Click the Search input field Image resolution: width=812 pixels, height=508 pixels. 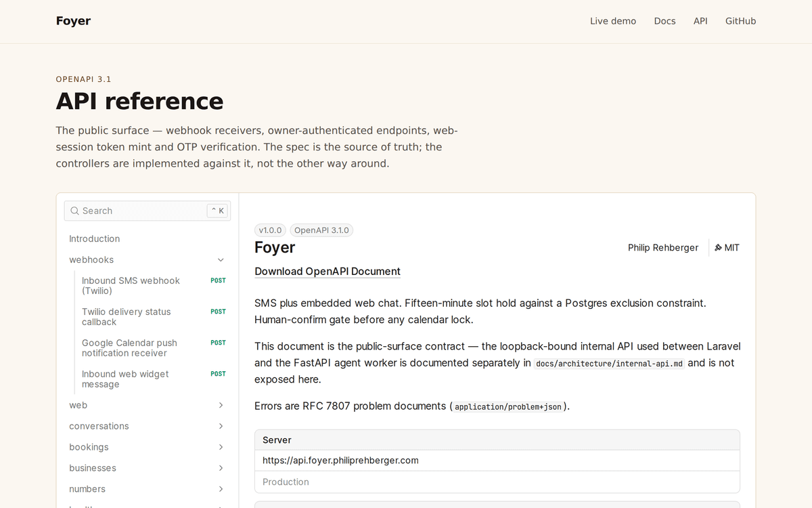coord(148,211)
